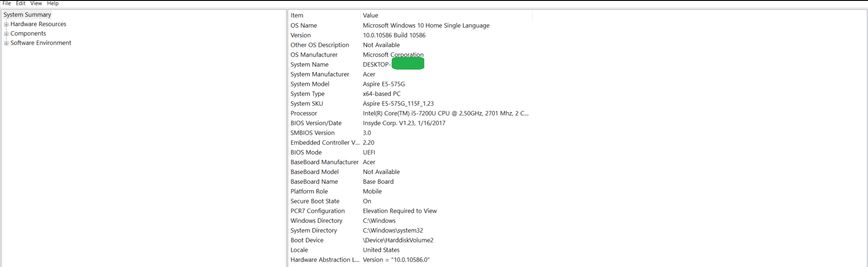Click the 'Aspire E5-575G_115F_1.23' value

coord(398,103)
